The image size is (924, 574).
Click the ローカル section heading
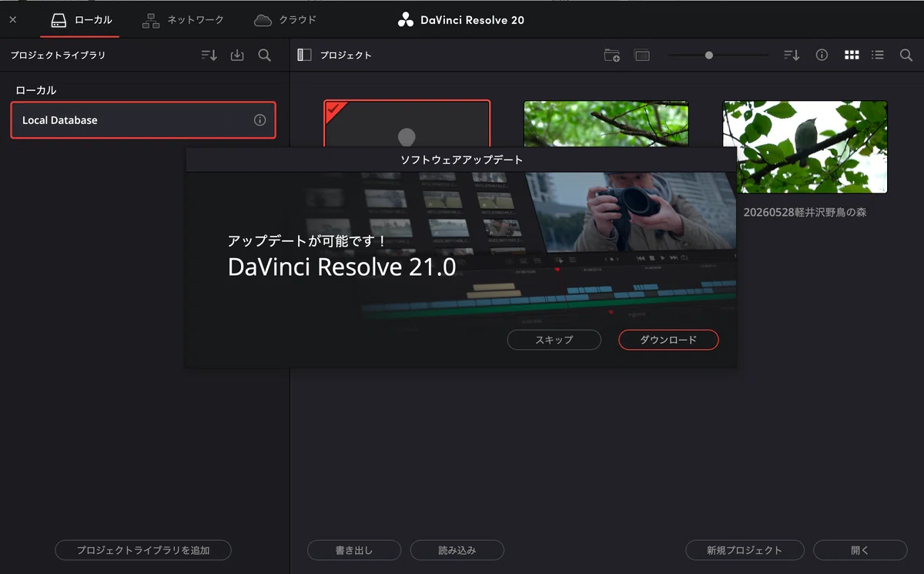[x=36, y=90]
